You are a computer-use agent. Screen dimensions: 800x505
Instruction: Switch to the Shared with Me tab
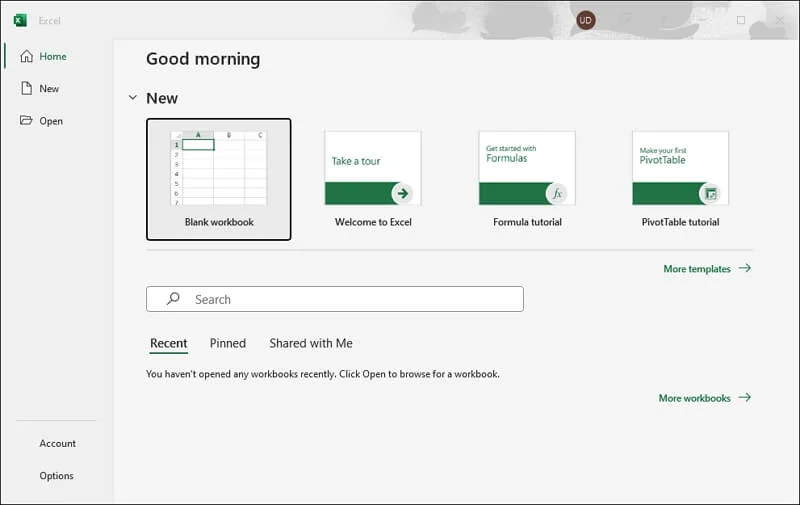tap(311, 343)
